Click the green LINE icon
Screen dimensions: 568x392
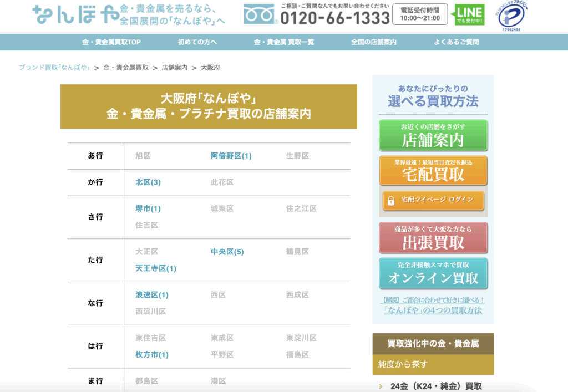[469, 15]
